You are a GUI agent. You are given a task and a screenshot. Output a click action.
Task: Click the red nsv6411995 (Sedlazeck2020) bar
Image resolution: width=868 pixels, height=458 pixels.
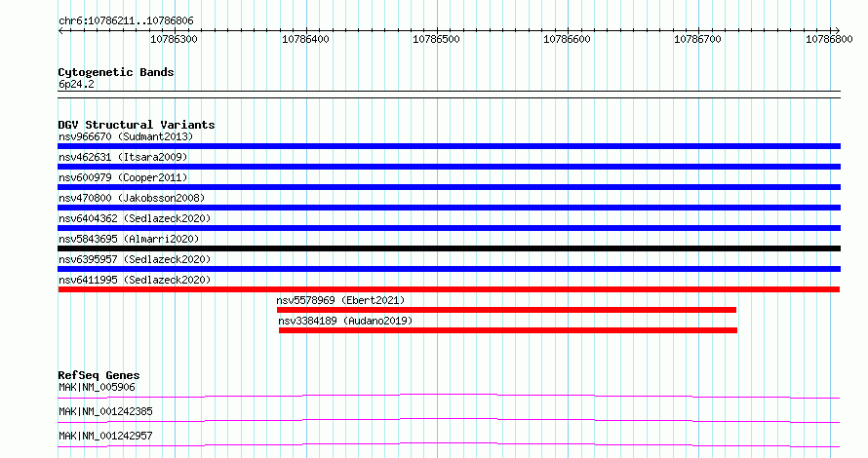pos(449,289)
